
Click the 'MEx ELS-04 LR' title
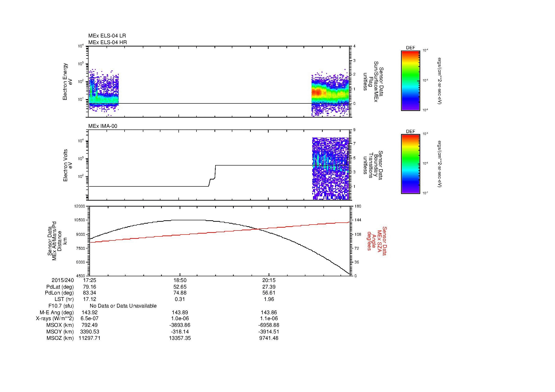coord(107,36)
